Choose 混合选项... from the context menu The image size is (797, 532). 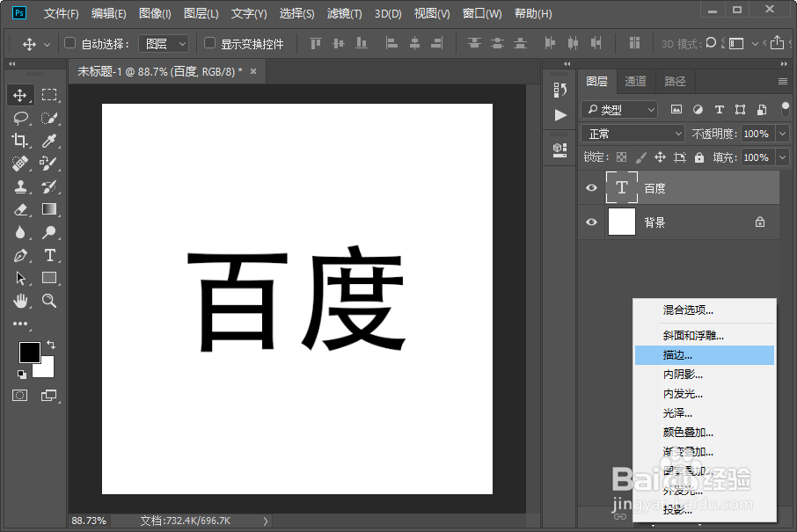[705, 310]
